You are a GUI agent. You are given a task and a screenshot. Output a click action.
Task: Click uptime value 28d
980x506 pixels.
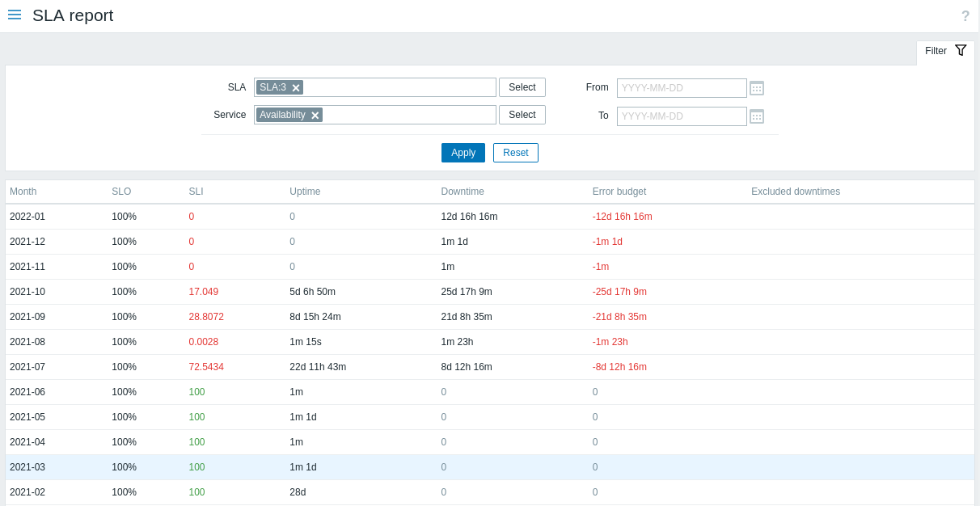pyautogui.click(x=298, y=492)
